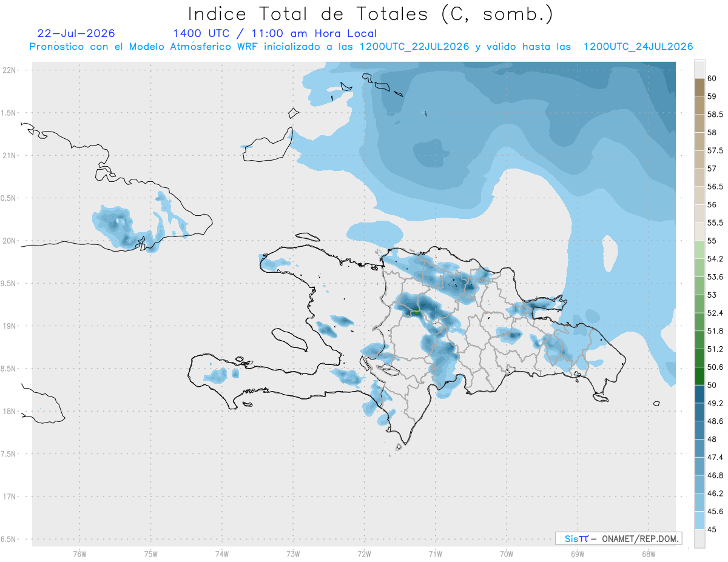Click the '6.5N' latitude label
Viewport: 728px width, 562px height.
click(x=8, y=539)
